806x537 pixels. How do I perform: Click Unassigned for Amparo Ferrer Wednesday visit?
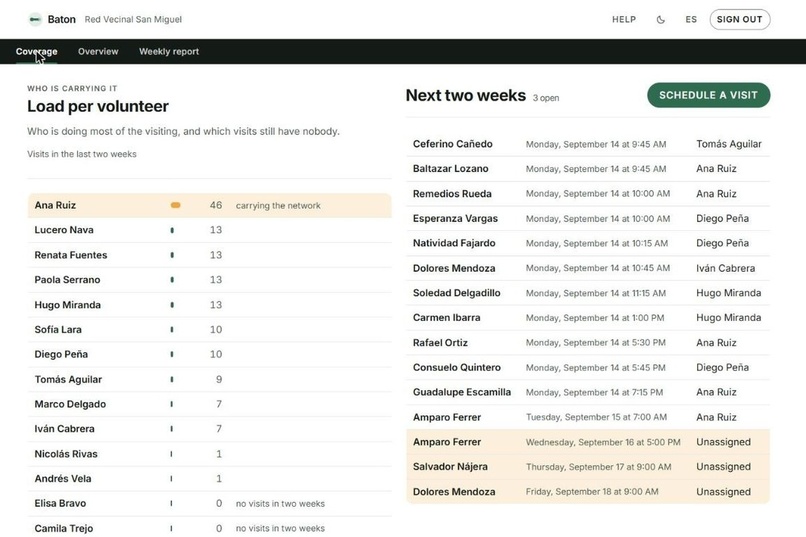[x=723, y=442]
